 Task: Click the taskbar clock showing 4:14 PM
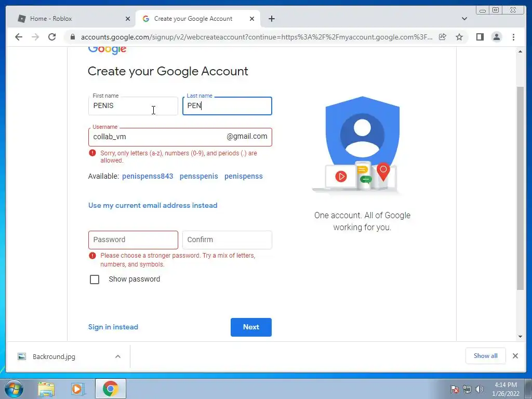[x=506, y=389]
